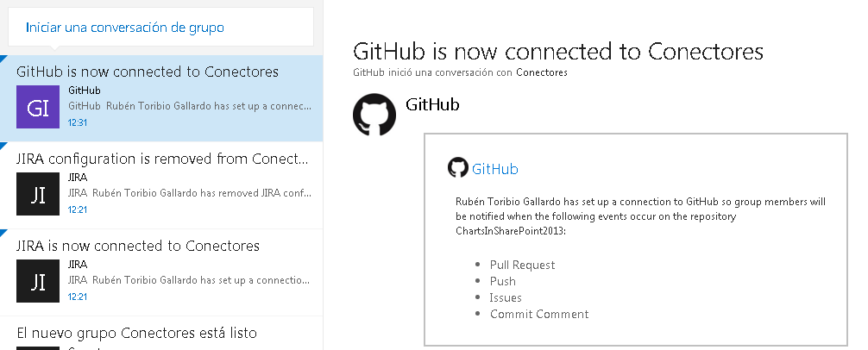Start a group conversation via 'Iniciar una conversación de grupo'
The image size is (868, 350).
pyautogui.click(x=125, y=28)
